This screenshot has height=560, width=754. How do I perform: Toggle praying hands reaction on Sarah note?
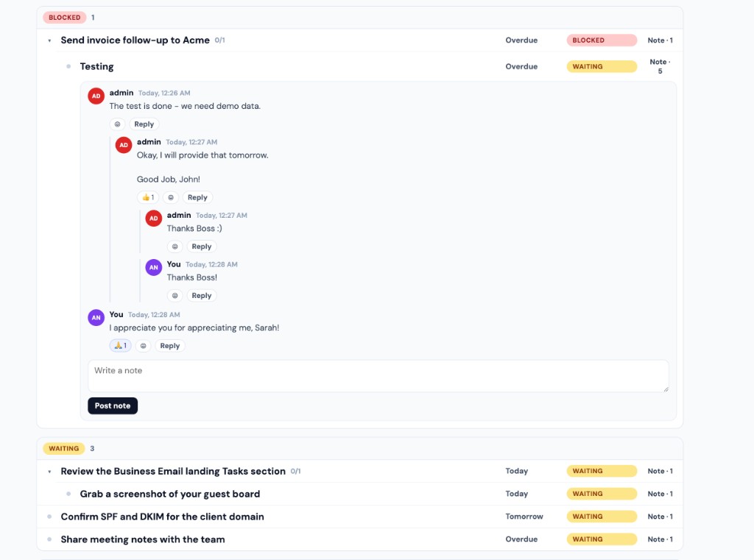pos(120,346)
